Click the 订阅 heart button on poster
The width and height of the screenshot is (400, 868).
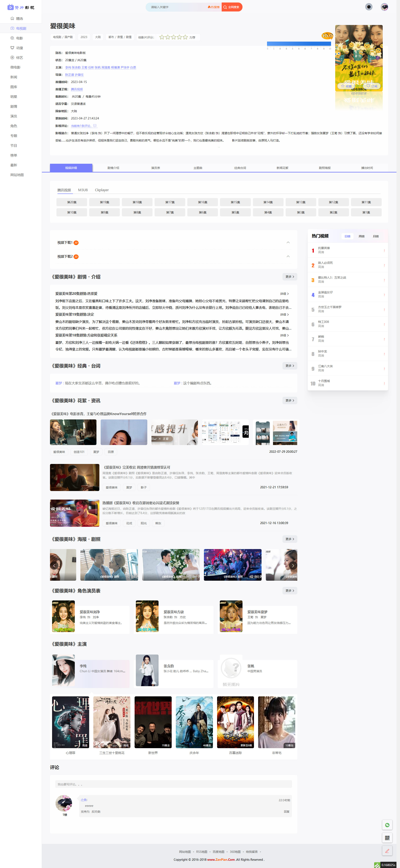372,86
